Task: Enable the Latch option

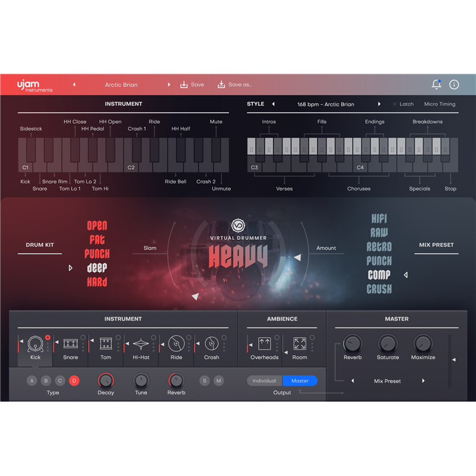Action: click(x=403, y=104)
